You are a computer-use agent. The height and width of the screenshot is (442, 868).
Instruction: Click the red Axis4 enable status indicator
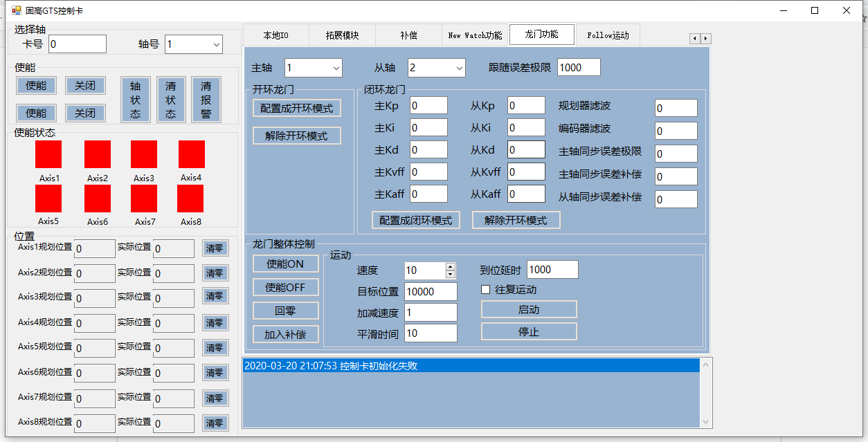192,154
